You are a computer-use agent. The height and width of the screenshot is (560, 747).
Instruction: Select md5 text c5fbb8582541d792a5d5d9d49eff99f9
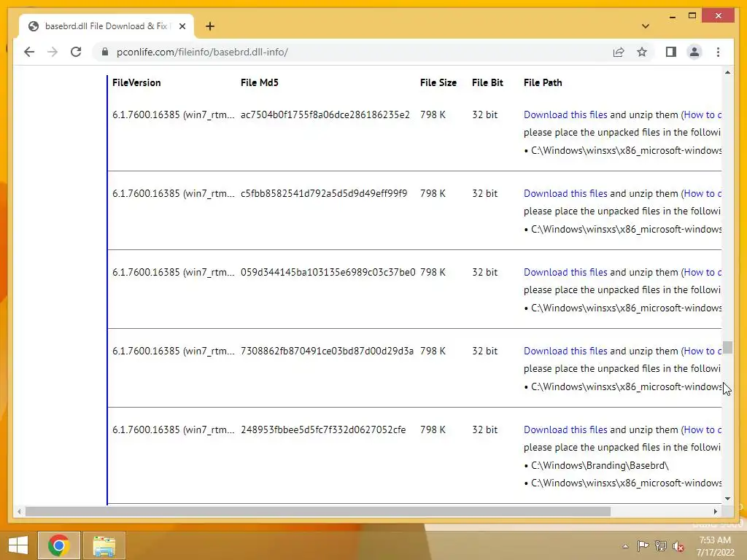point(324,193)
